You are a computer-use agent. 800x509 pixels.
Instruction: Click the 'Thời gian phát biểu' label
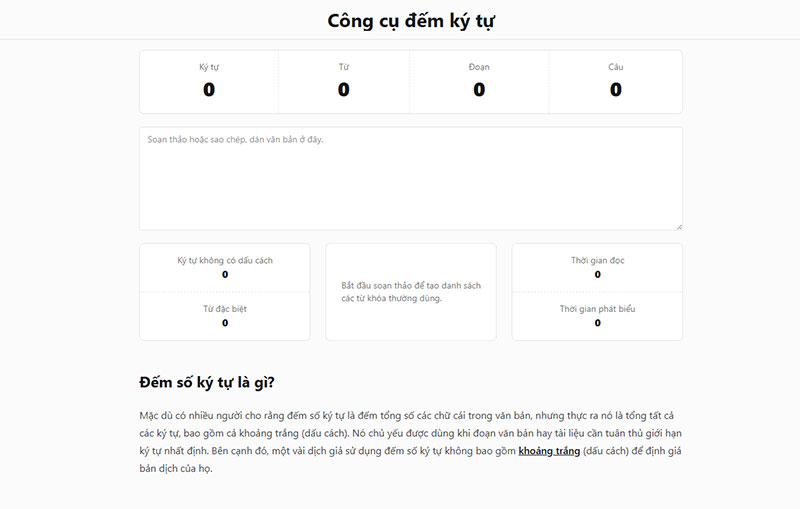click(597, 309)
